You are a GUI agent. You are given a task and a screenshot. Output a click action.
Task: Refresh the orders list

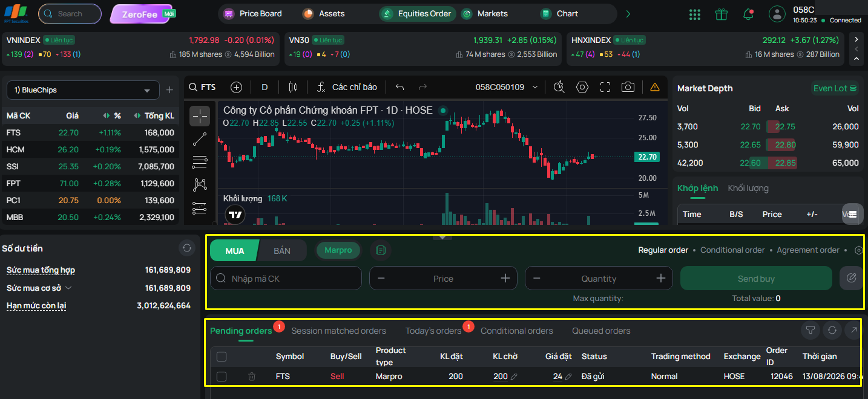(x=832, y=330)
